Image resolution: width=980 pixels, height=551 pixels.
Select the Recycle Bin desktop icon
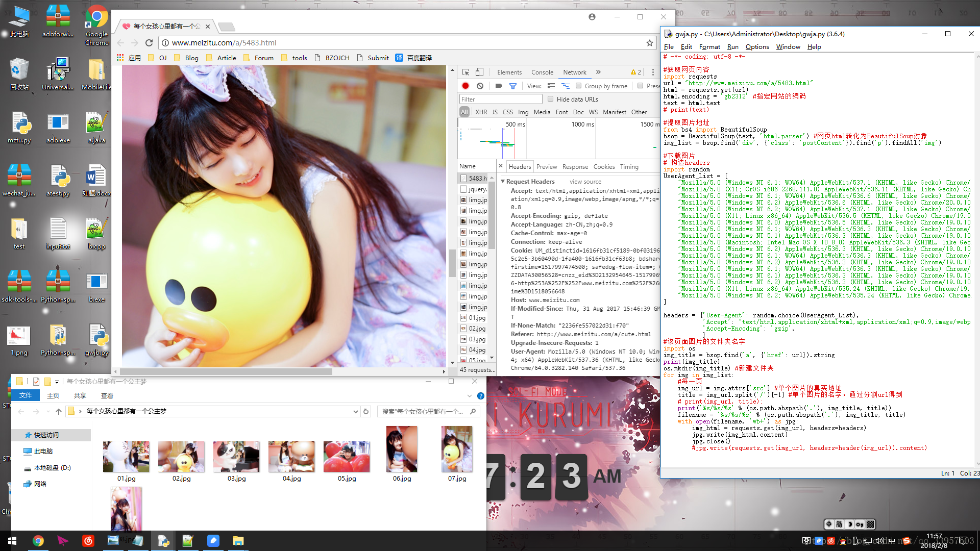pos(19,74)
